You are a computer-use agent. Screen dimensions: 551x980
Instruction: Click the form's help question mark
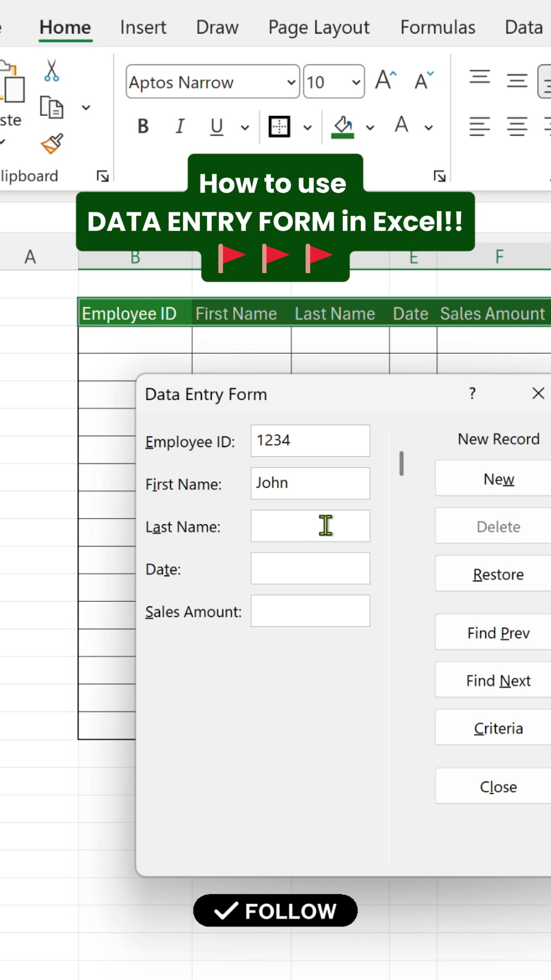click(472, 393)
